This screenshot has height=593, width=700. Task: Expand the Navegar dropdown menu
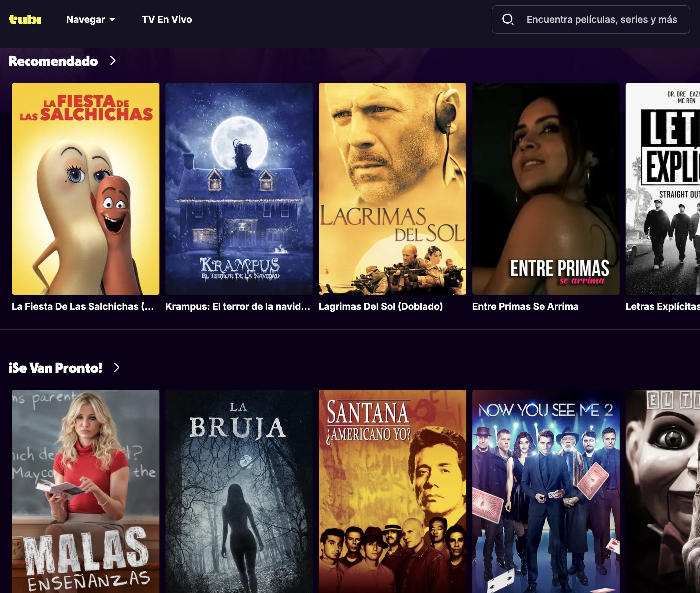click(x=90, y=19)
